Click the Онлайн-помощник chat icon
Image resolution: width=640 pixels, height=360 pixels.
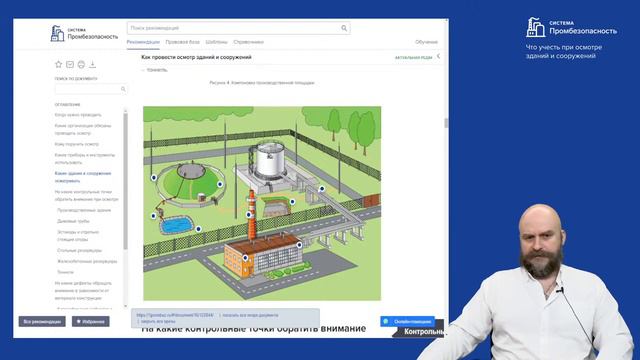click(x=386, y=321)
